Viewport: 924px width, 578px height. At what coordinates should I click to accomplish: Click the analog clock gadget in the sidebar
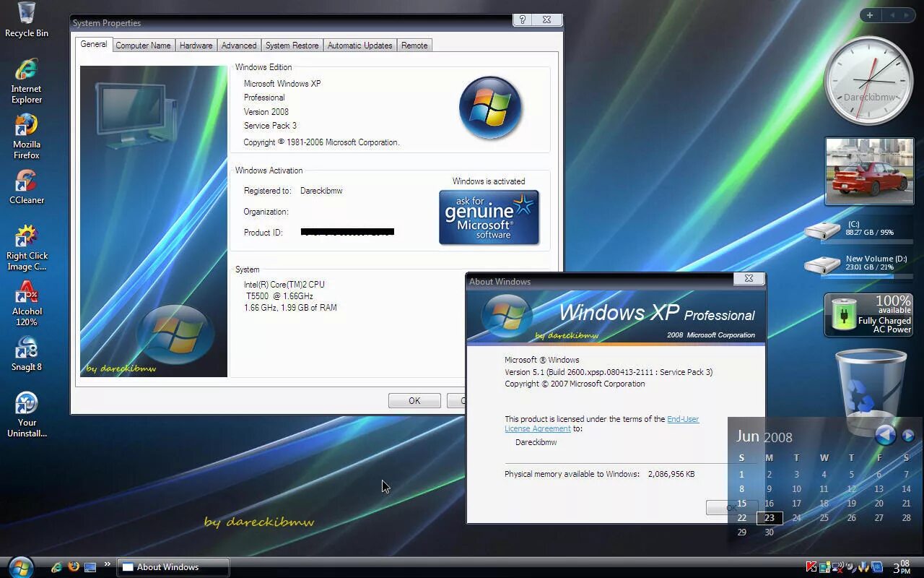click(869, 81)
